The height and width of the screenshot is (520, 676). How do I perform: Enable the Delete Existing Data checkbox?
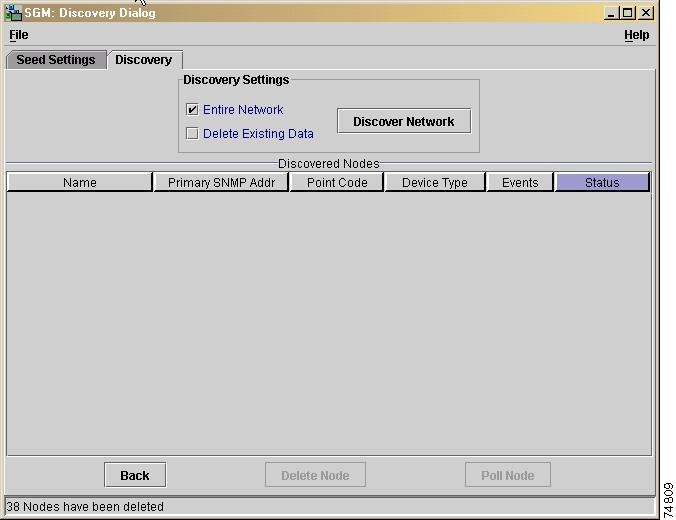click(x=192, y=134)
